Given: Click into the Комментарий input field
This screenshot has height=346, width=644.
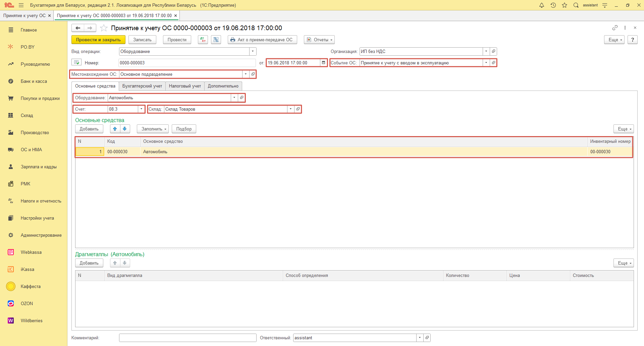Looking at the screenshot, I should click(x=187, y=338).
